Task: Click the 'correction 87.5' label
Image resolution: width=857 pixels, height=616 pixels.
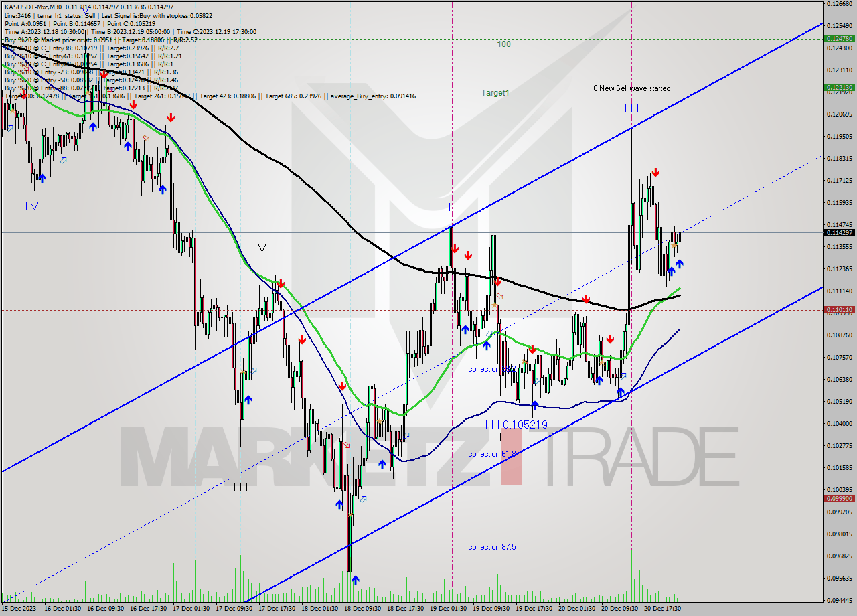Action: pyautogui.click(x=492, y=548)
